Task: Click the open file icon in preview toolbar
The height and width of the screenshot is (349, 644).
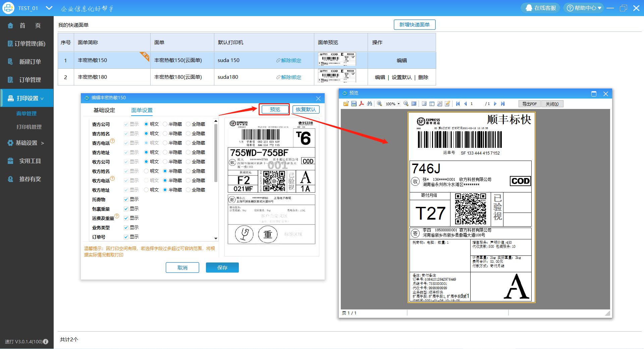Action: [346, 104]
